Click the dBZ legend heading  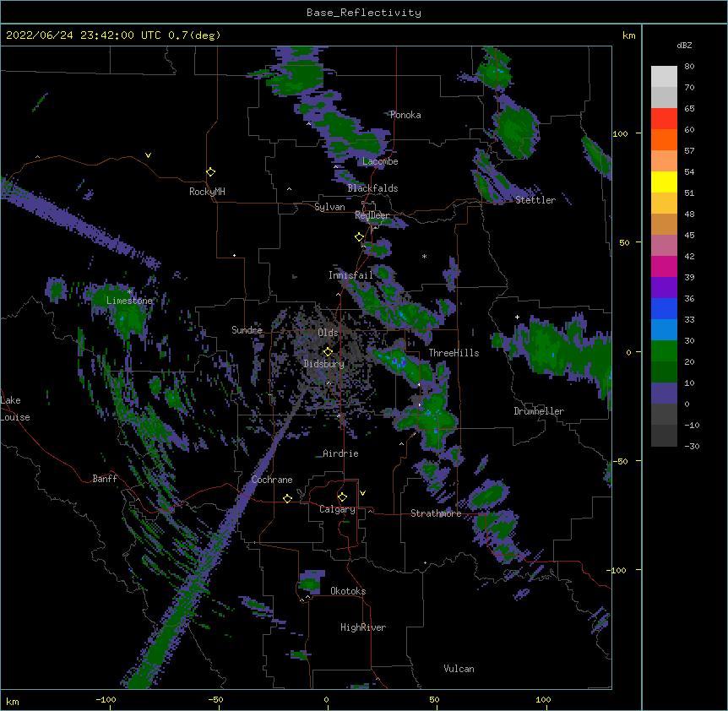point(684,46)
